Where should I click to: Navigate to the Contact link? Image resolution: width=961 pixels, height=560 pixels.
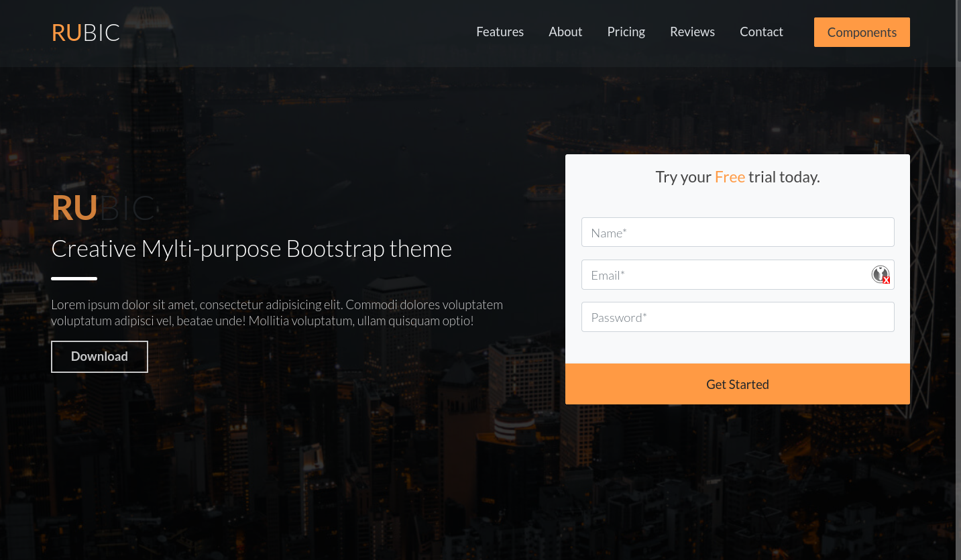[761, 32]
